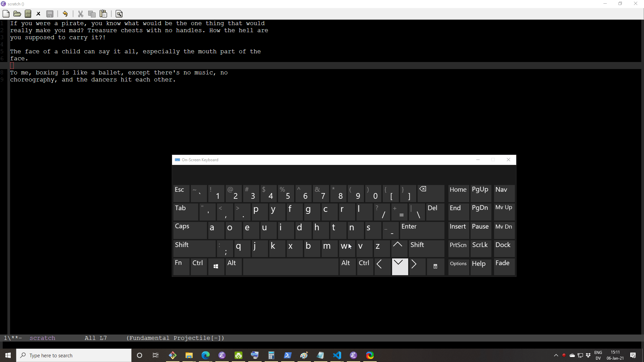The width and height of the screenshot is (644, 362).
Task: Click the Paste icon in toolbar
Action: point(103,14)
